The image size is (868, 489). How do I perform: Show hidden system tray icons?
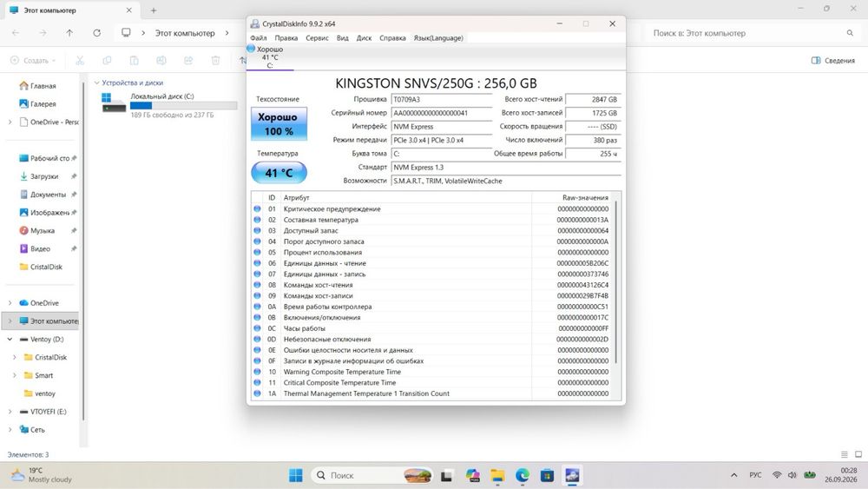coord(734,475)
